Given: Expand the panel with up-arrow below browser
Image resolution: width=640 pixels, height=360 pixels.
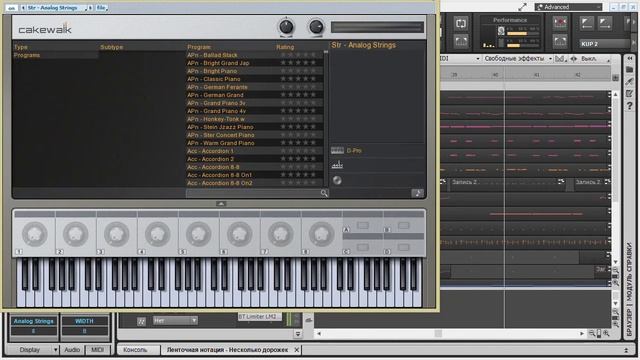Looking at the screenshot, I should pos(221,203).
